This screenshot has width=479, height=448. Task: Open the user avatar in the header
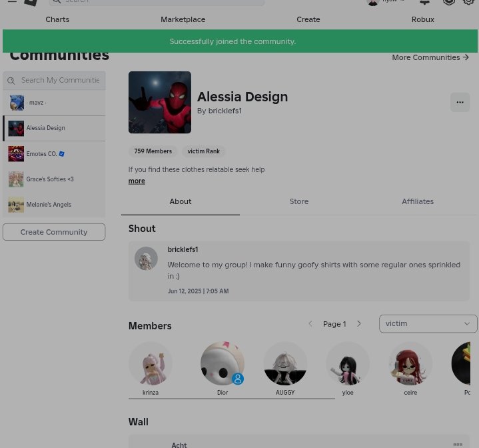(x=372, y=2)
